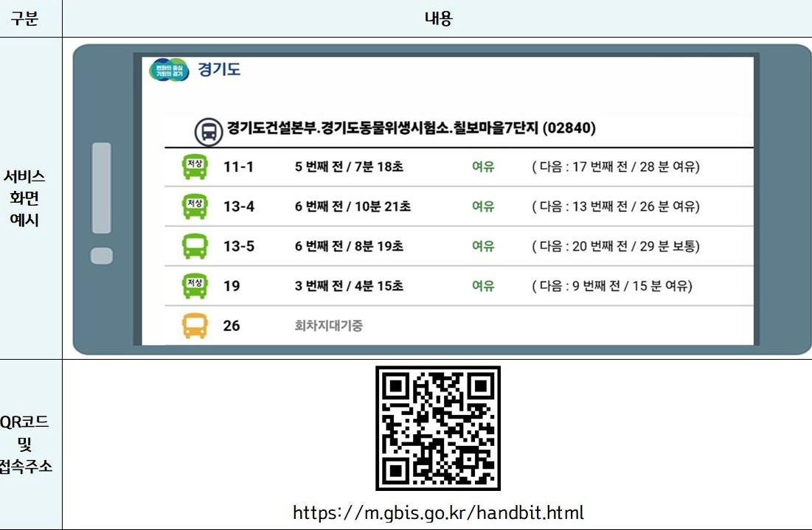The height and width of the screenshot is (530, 812).
Task: Select route number 13-4
Action: (239, 206)
